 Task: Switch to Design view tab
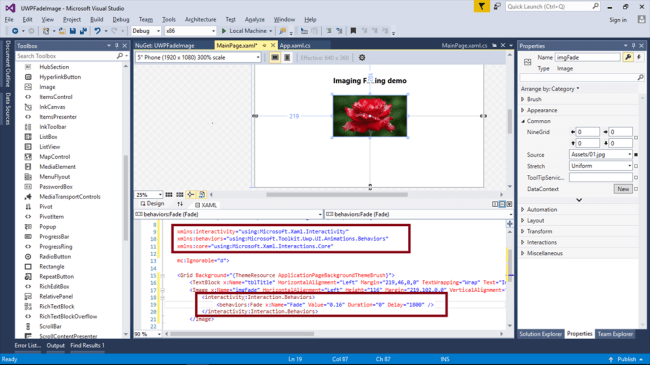coord(153,204)
